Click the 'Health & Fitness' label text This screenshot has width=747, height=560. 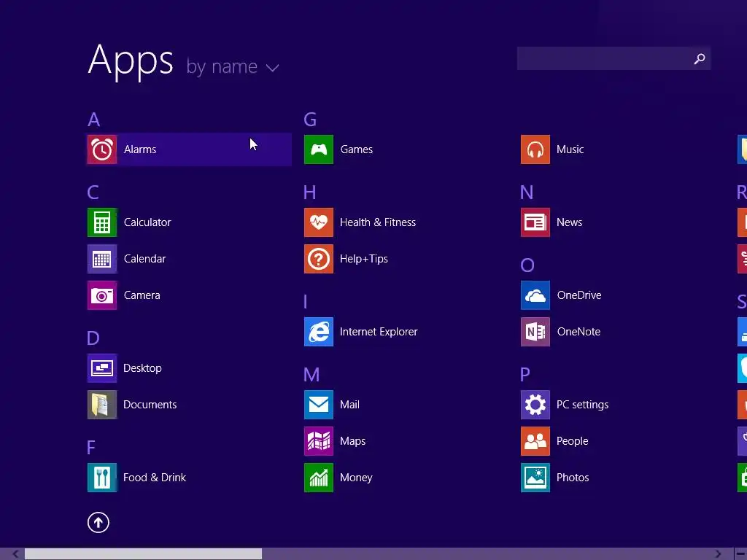378,222
